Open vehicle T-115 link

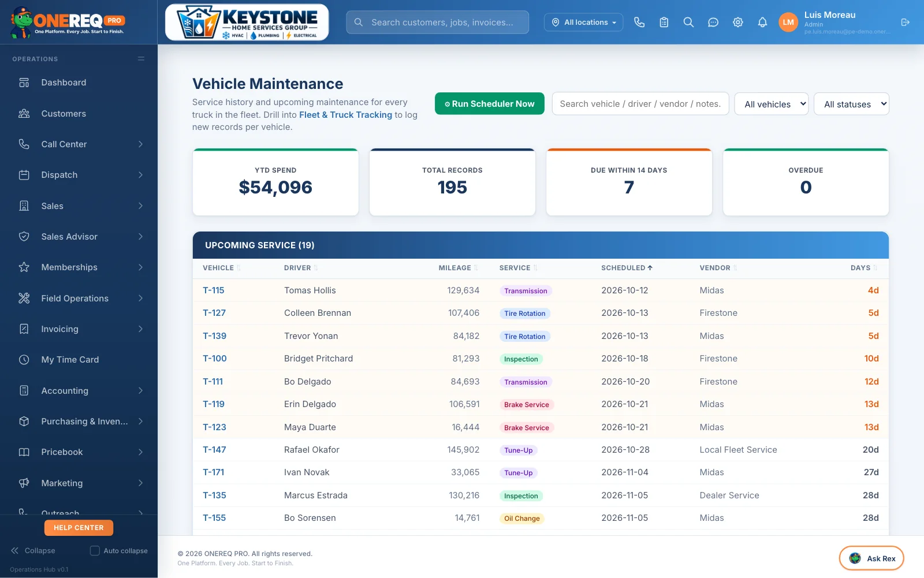pos(214,290)
